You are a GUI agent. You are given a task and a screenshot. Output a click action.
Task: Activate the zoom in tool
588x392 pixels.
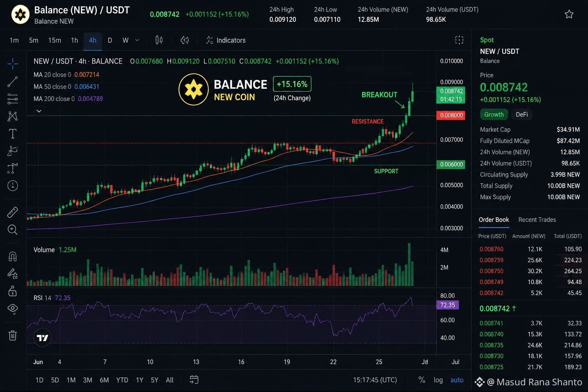click(x=13, y=229)
